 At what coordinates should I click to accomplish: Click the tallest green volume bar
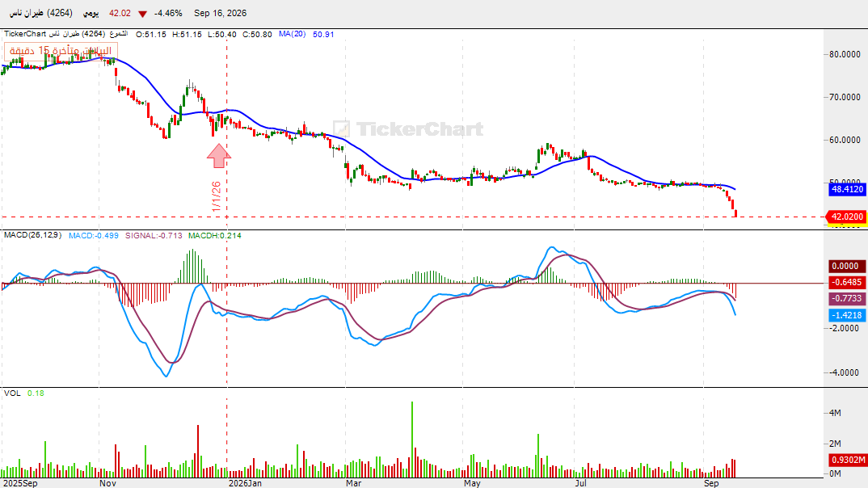(x=412, y=440)
